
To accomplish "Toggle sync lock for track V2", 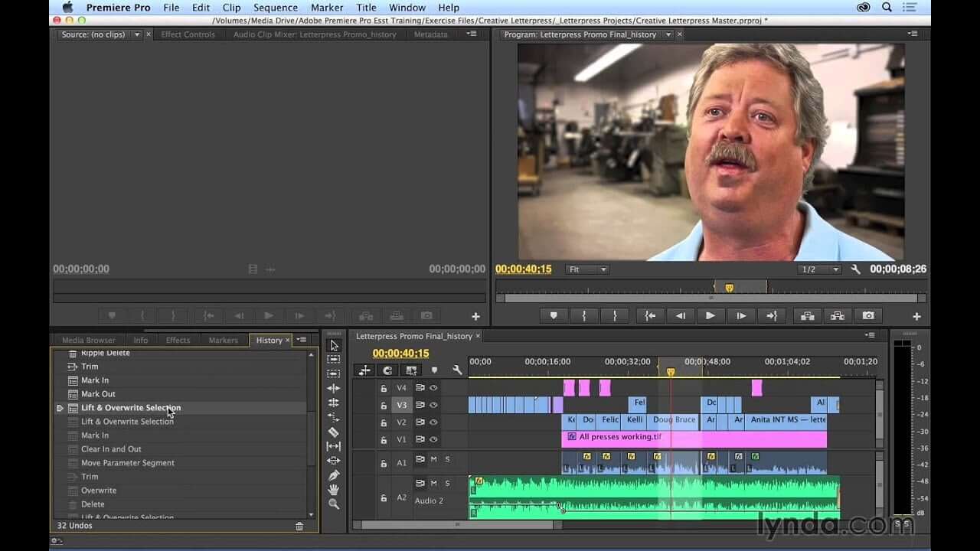I will tap(420, 422).
